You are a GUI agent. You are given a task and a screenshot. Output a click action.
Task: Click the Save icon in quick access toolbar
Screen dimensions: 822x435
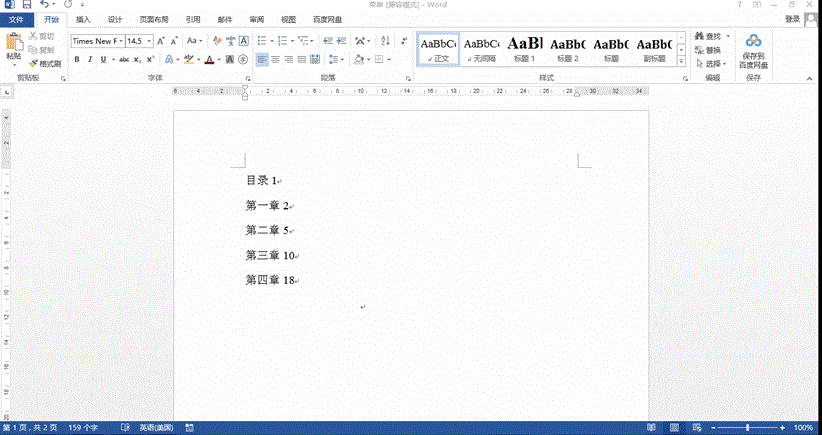pos(27,5)
